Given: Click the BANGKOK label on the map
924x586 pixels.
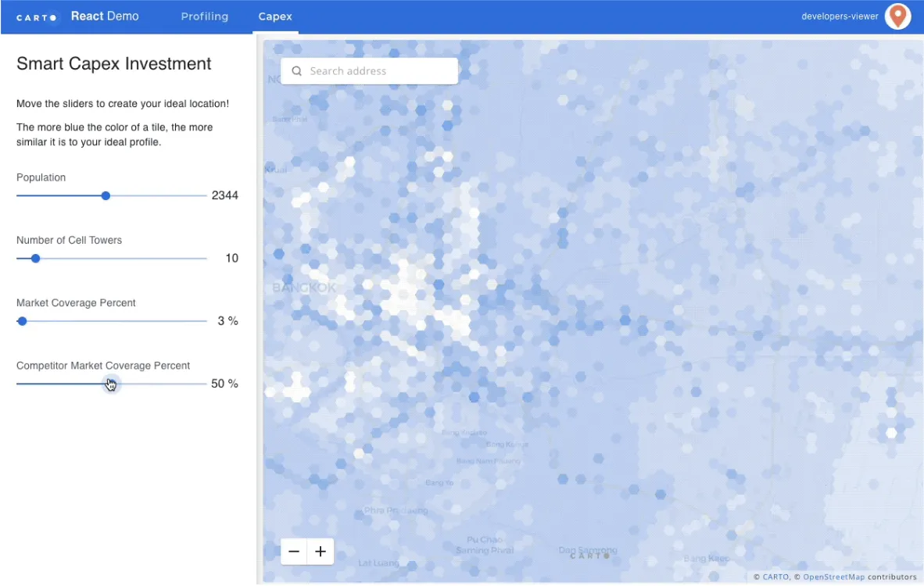Looking at the screenshot, I should [x=304, y=288].
